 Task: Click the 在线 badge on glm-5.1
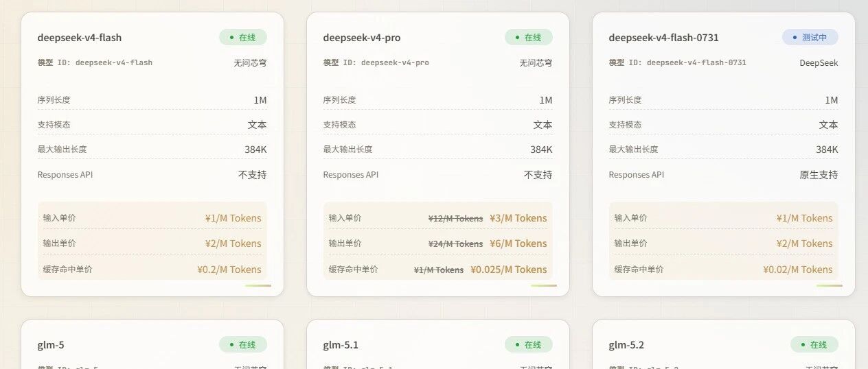[x=529, y=344]
